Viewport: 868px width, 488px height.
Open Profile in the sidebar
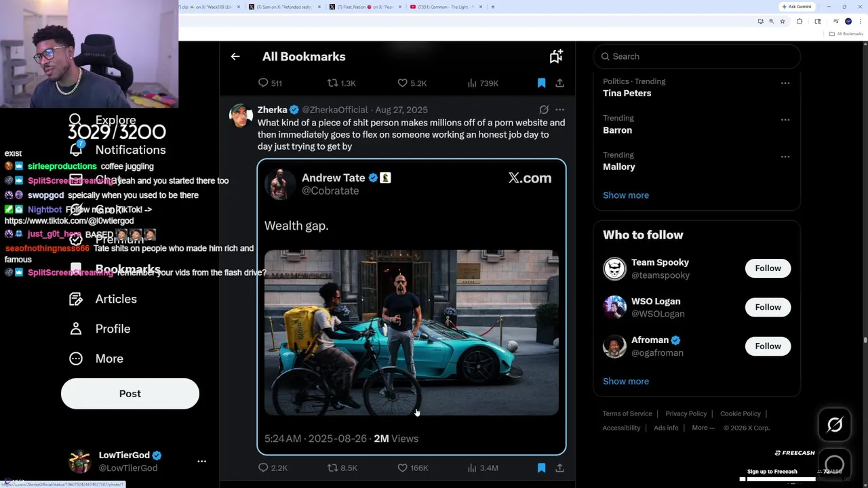pyautogui.click(x=100, y=329)
